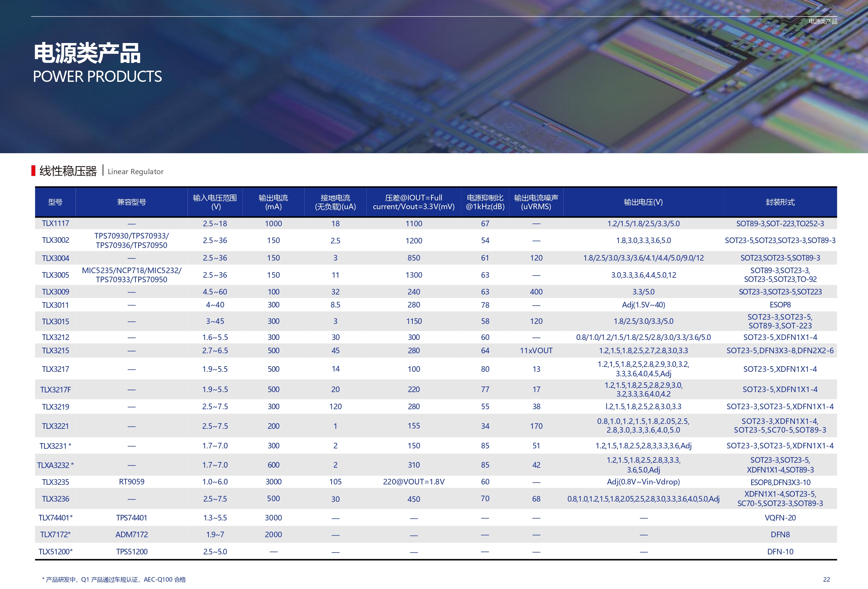Click the top-right 电源类产品 header label

823,21
